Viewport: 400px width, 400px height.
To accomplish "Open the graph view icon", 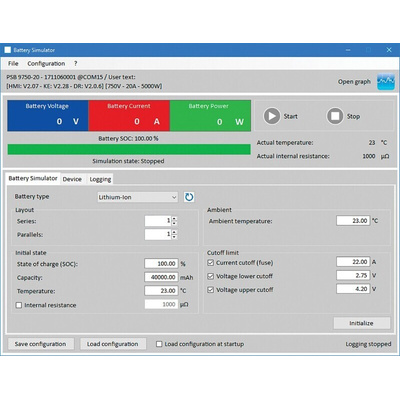I will (x=386, y=82).
